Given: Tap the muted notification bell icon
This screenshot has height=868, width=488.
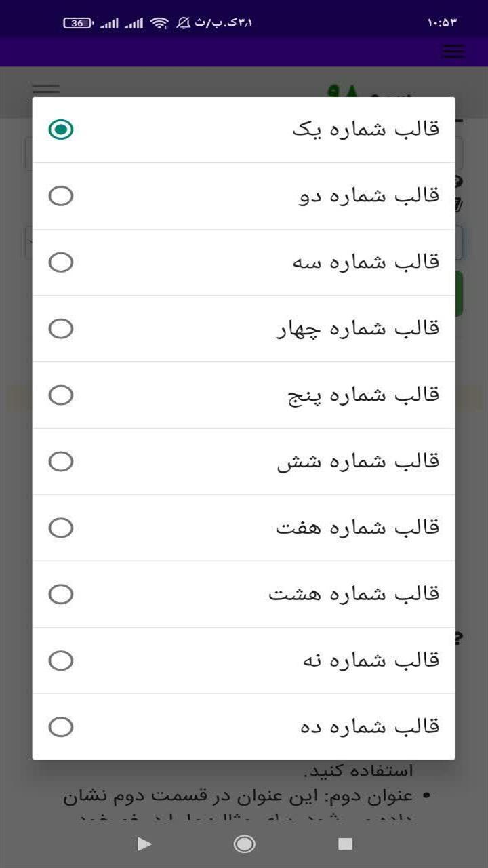Looking at the screenshot, I should pyautogui.click(x=183, y=23).
